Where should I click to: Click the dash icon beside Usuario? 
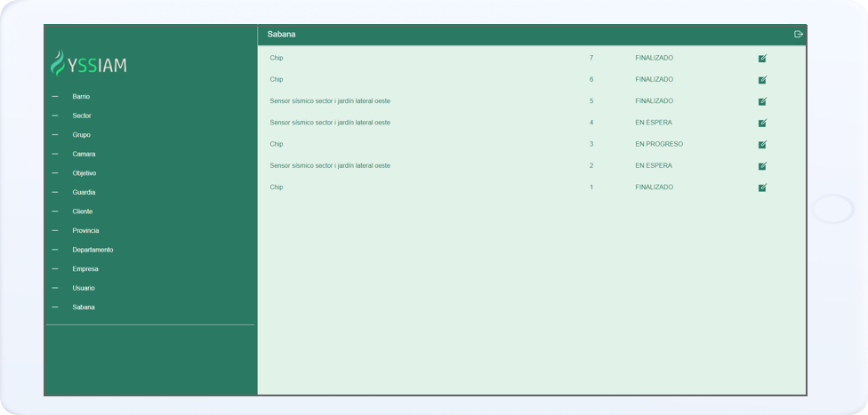point(55,288)
